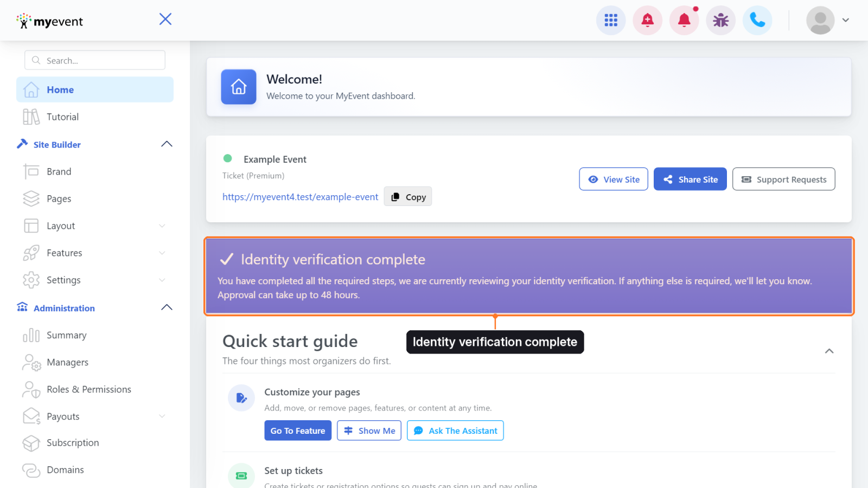Click the phone support icon

(757, 21)
